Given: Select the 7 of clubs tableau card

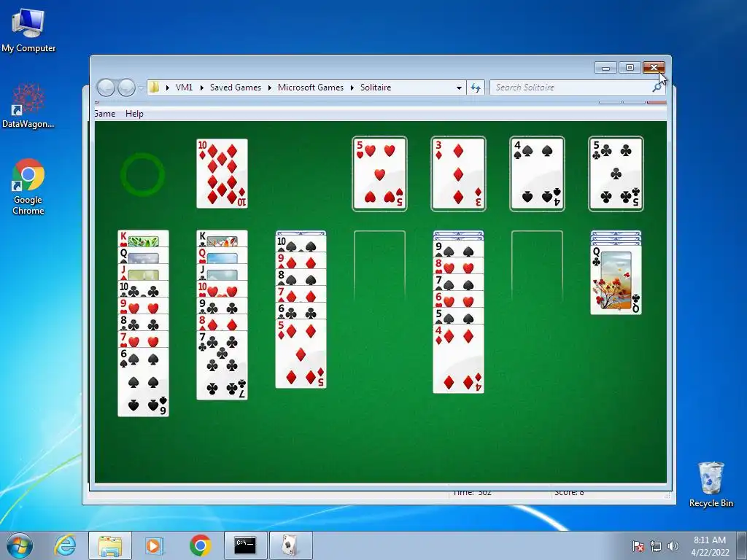Looking at the screenshot, I should tap(222, 365).
